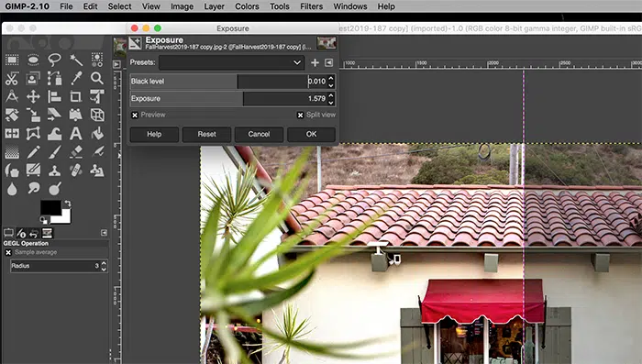Activate the Zoom magnifier tool
This screenshot has width=642, height=364.
point(97,78)
